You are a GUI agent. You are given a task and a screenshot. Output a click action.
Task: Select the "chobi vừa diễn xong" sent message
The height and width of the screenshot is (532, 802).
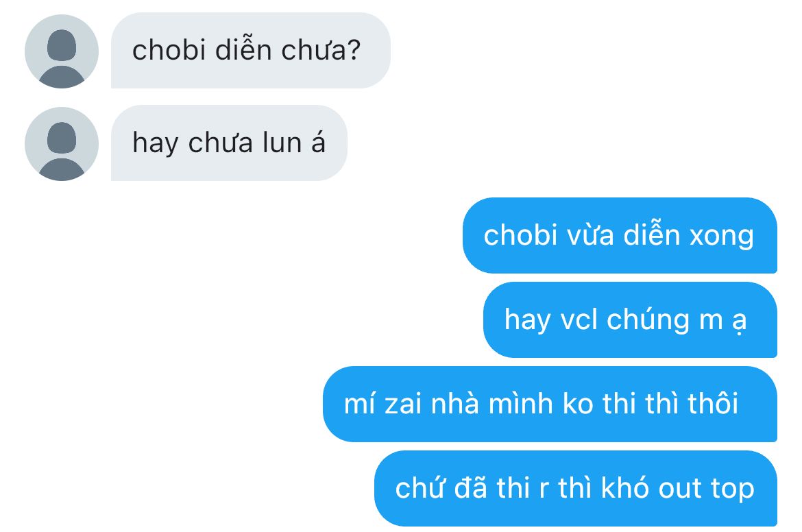tap(620, 235)
